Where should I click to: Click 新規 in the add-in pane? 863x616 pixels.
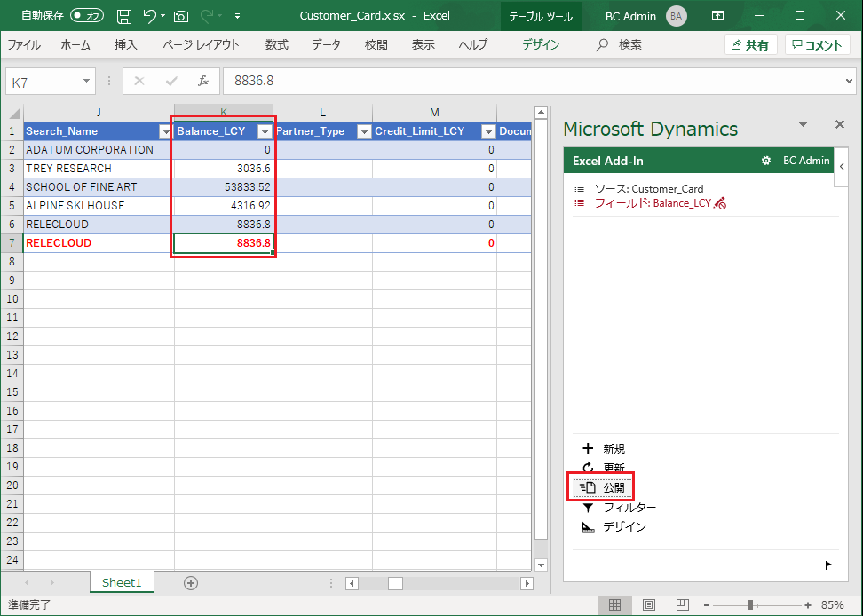coord(604,449)
